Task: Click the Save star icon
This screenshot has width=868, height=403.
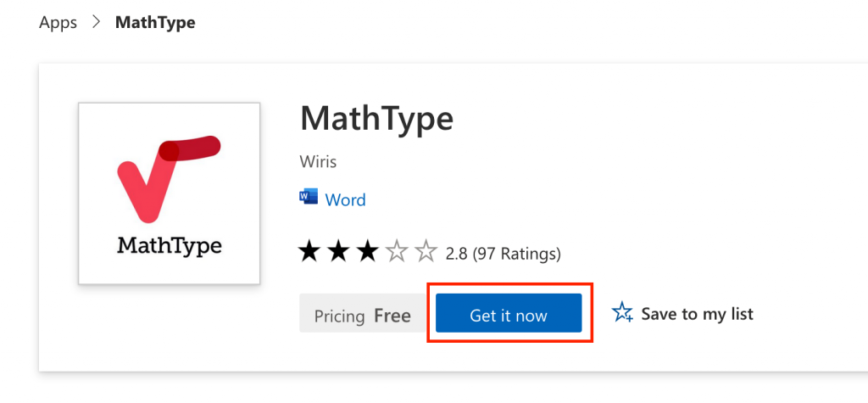Action: pyautogui.click(x=623, y=313)
